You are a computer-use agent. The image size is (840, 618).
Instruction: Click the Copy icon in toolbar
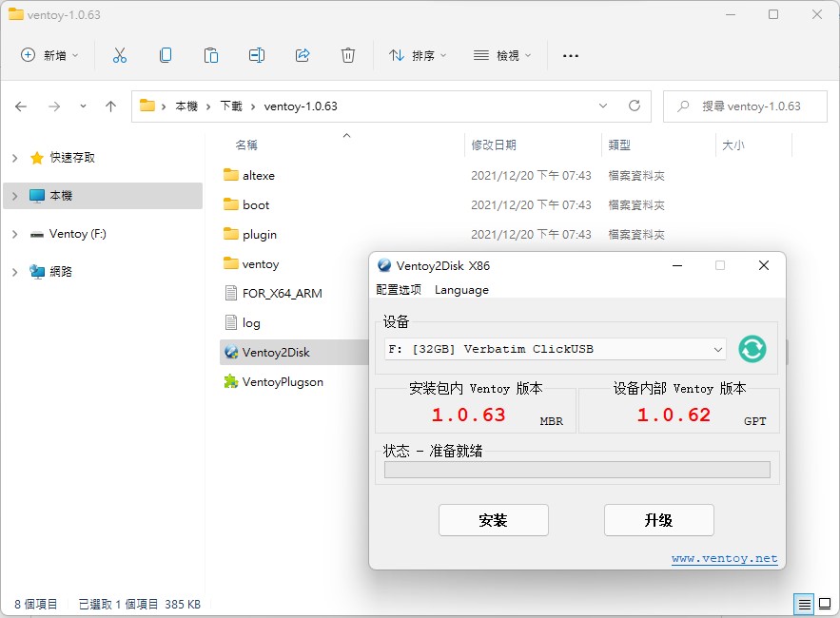[x=166, y=55]
